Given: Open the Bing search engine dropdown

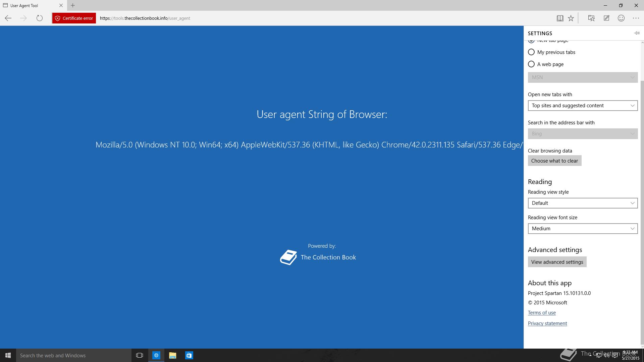Looking at the screenshot, I should 583,134.
